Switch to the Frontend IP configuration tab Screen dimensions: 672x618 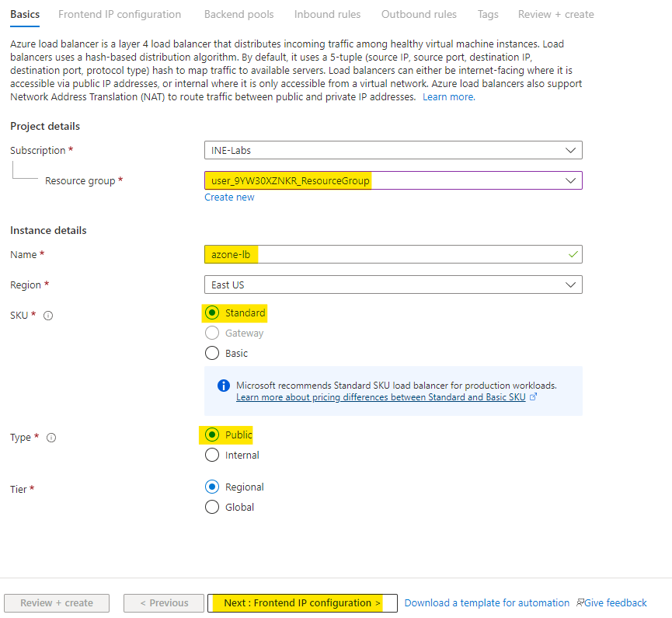[x=120, y=14]
